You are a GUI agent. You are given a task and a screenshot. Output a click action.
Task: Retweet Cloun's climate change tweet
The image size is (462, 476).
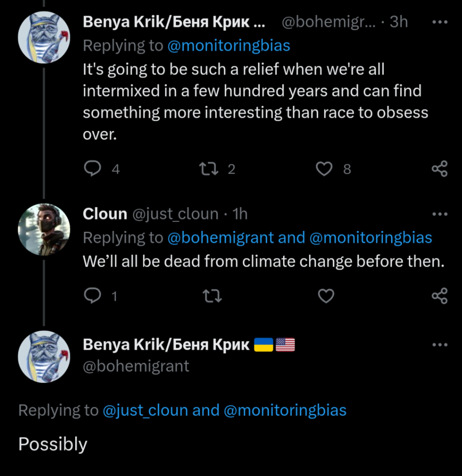pyautogui.click(x=212, y=296)
